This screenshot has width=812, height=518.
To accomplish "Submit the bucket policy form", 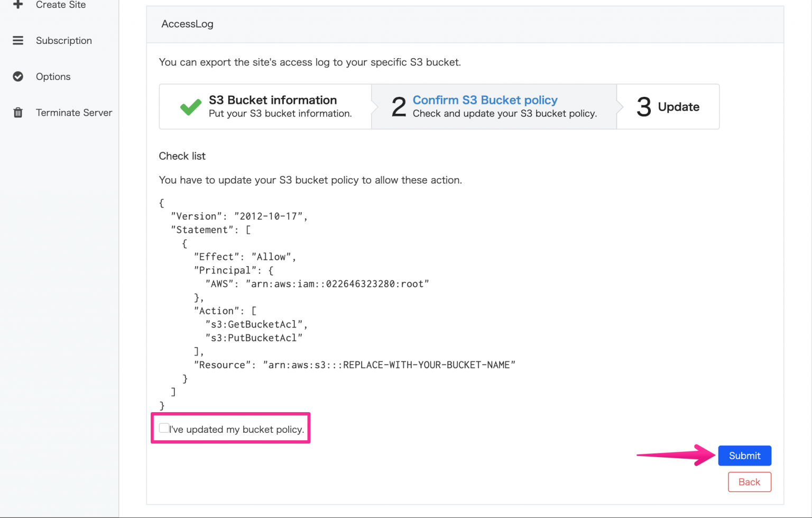I will pos(744,455).
